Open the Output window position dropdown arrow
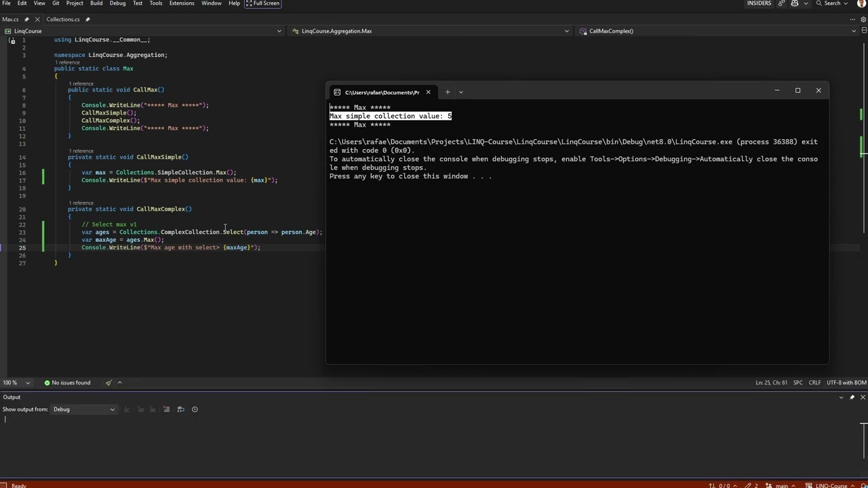The width and height of the screenshot is (868, 488). [x=841, y=397]
